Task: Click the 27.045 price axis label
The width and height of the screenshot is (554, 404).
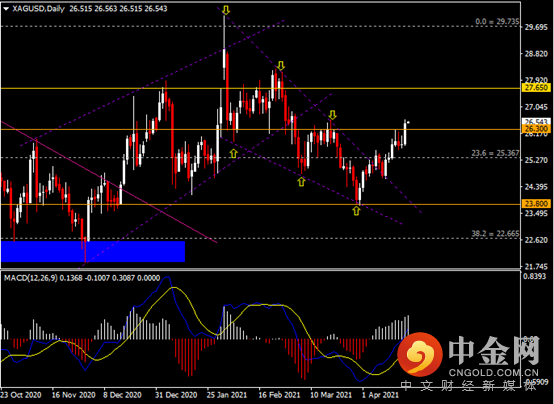Action: pyautogui.click(x=536, y=107)
